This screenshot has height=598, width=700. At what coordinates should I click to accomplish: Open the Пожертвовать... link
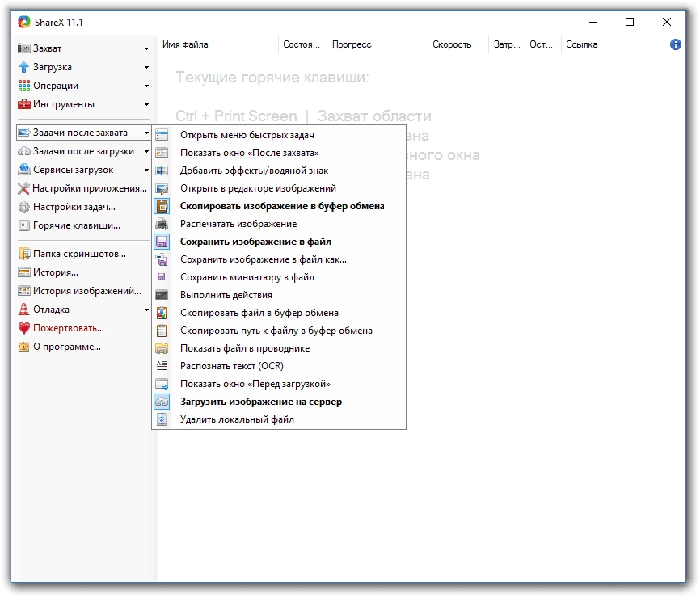click(83, 328)
